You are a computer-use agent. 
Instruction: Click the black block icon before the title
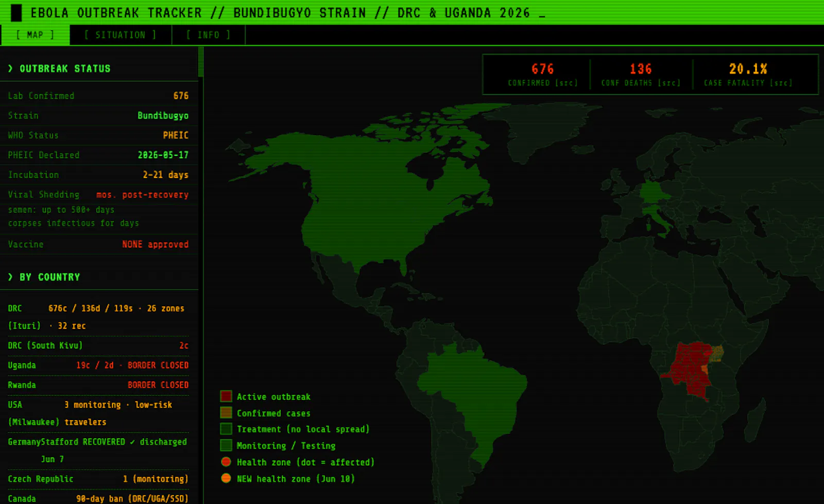click(x=16, y=13)
